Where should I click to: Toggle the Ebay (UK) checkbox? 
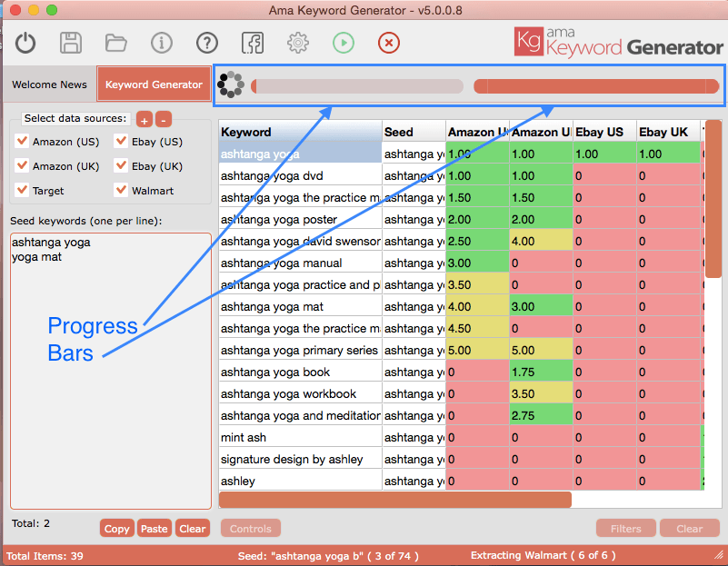121,165
